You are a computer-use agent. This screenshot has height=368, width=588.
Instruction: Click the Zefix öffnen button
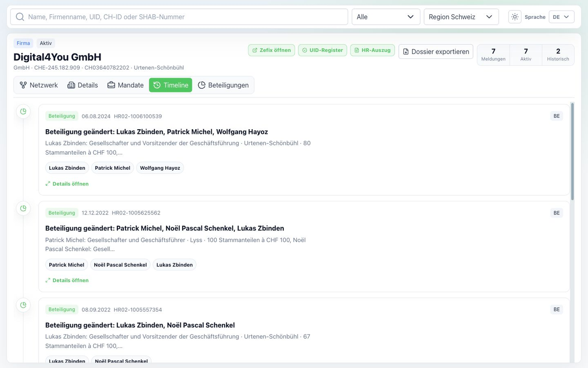271,50
